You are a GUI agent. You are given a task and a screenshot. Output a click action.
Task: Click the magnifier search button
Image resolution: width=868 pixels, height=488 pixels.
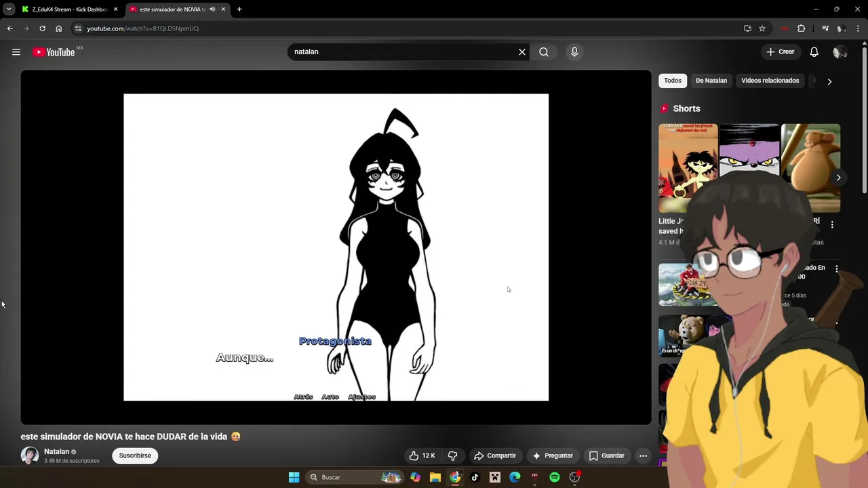(544, 52)
